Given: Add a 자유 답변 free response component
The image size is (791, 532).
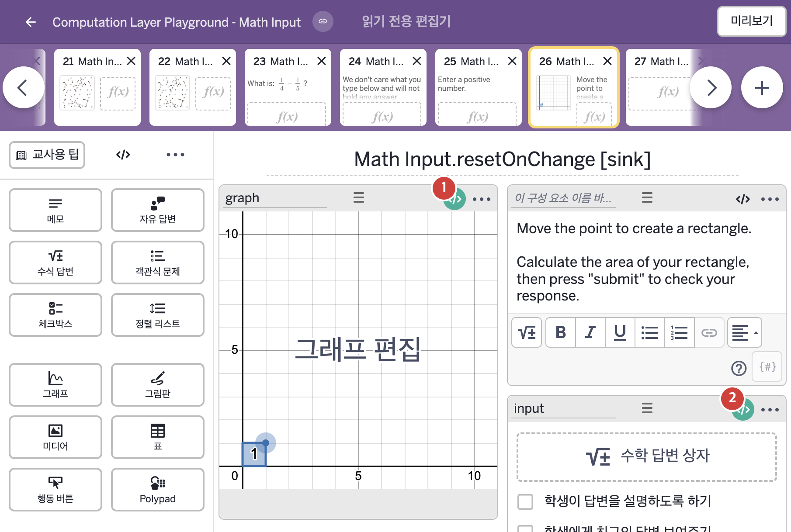Looking at the screenshot, I should 158,210.
